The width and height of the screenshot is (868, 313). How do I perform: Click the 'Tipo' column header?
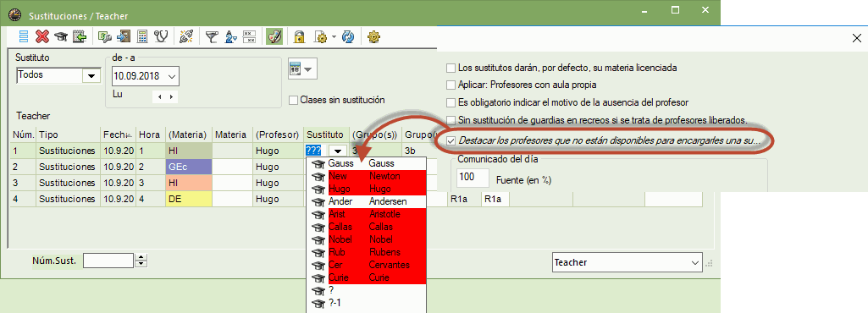68,135
